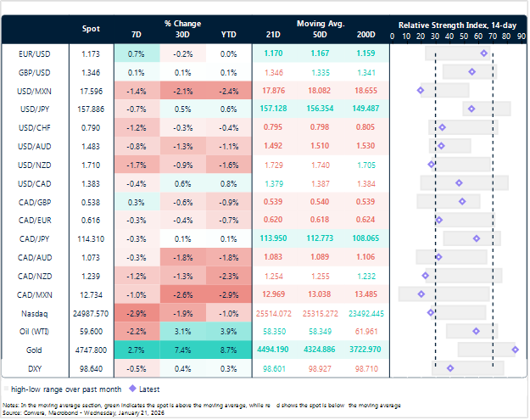
Task: Click the USD/JPY latest RSI diamond marker
Action: pyautogui.click(x=471, y=109)
